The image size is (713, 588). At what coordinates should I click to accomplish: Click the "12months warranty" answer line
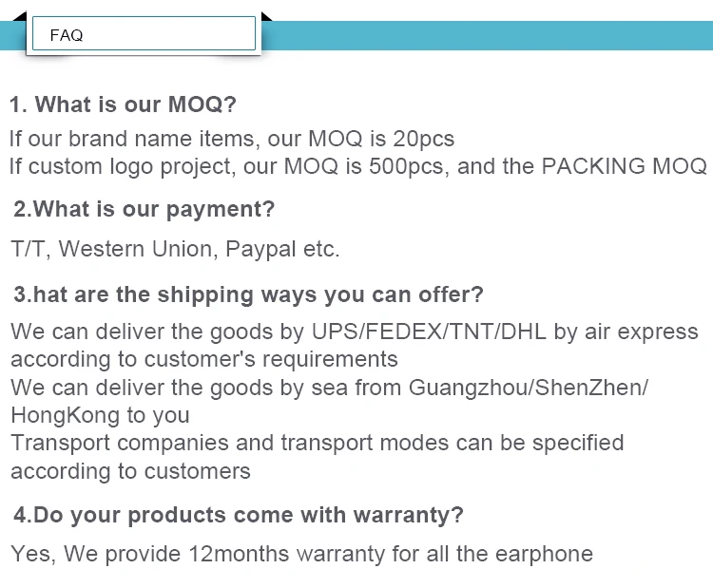tap(301, 554)
